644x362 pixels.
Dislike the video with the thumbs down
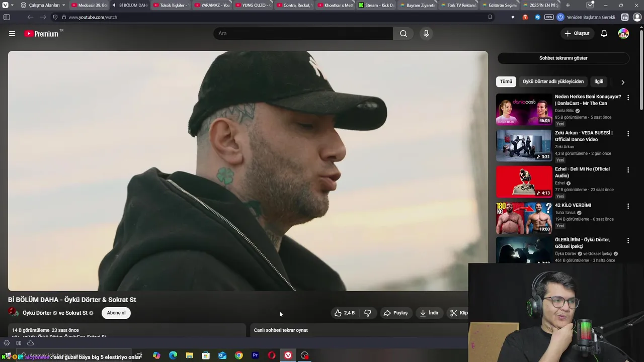pyautogui.click(x=368, y=313)
